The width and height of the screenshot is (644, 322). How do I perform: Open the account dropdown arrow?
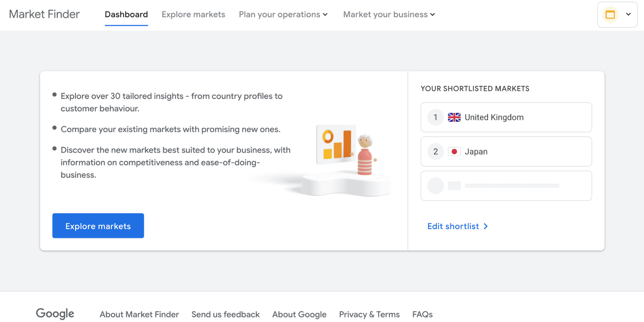click(x=628, y=14)
